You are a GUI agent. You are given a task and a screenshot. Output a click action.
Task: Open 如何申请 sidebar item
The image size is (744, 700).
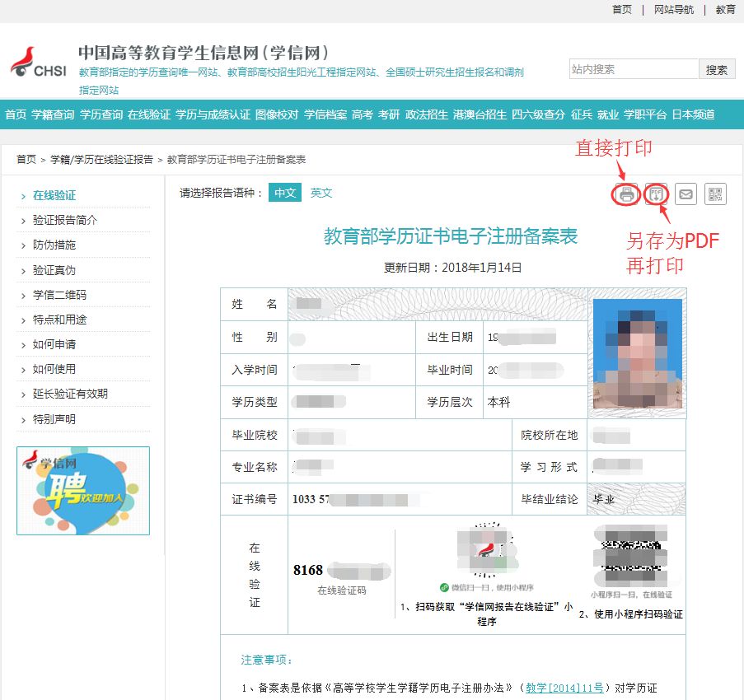point(54,344)
